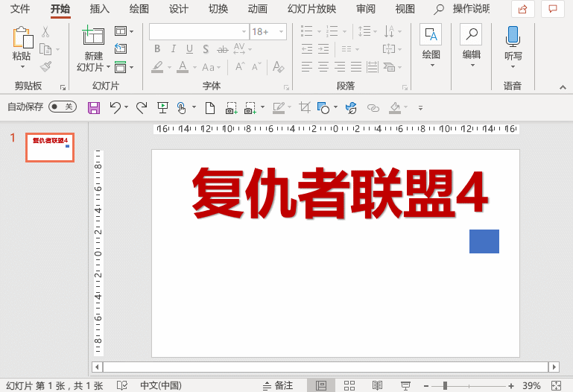573x392 pixels.
Task: Open Slide Sorter view in status bar
Action: coord(349,385)
